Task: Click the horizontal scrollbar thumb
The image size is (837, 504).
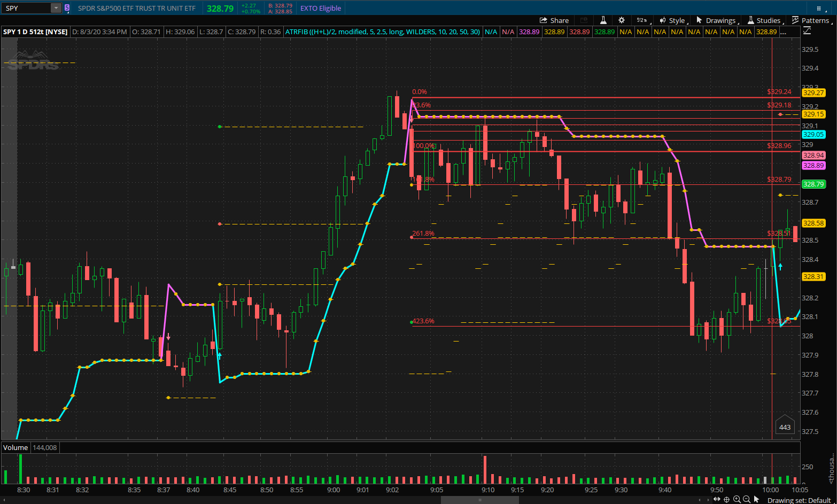Action: tap(479, 500)
